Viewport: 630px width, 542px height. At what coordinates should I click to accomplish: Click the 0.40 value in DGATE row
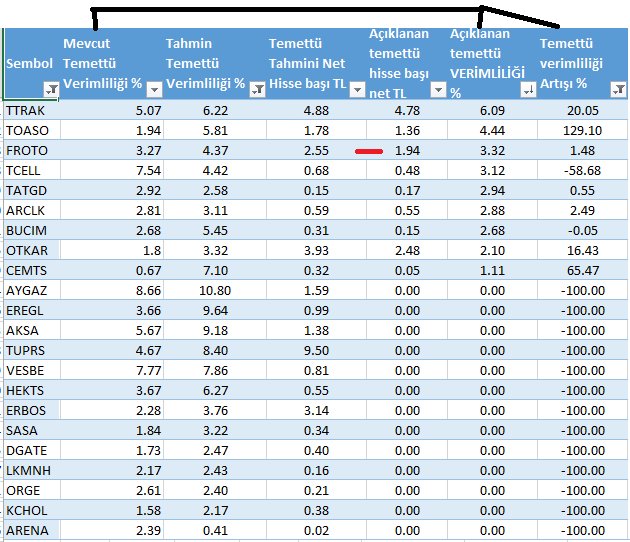click(316, 451)
